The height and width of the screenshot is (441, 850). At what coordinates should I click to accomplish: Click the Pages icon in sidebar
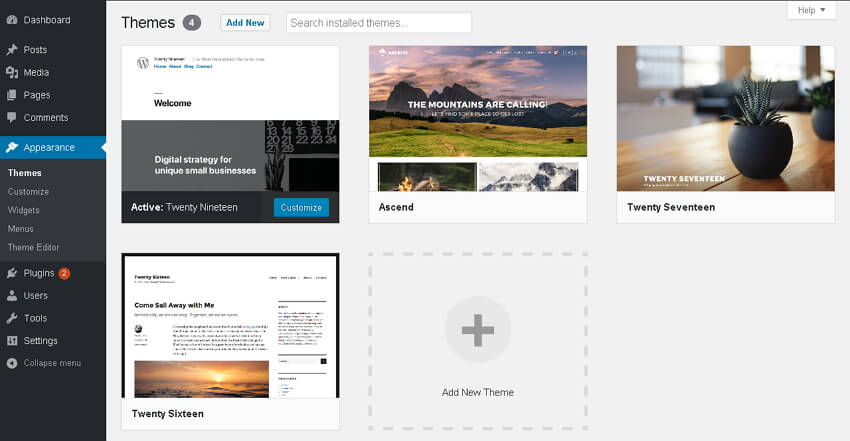click(x=11, y=96)
